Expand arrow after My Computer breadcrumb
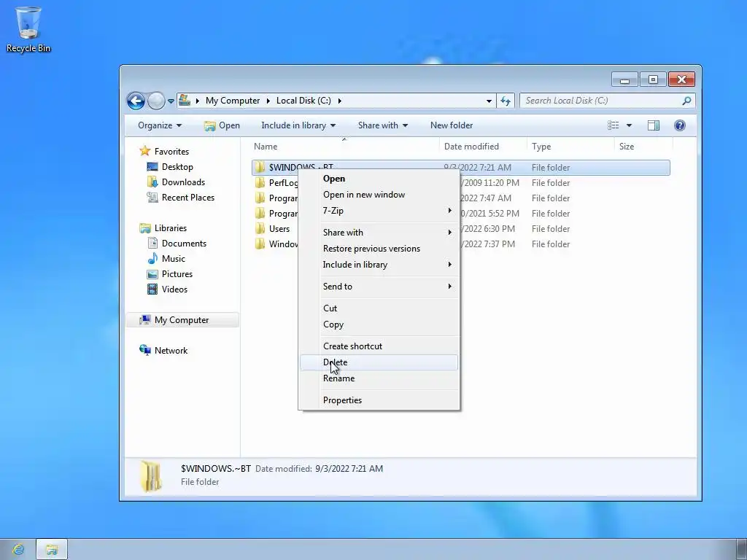 [x=268, y=101]
